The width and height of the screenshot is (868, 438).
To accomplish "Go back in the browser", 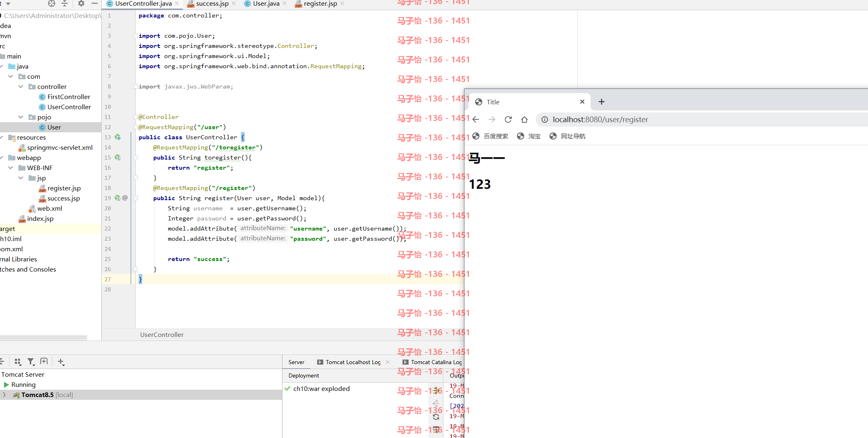I will [476, 119].
